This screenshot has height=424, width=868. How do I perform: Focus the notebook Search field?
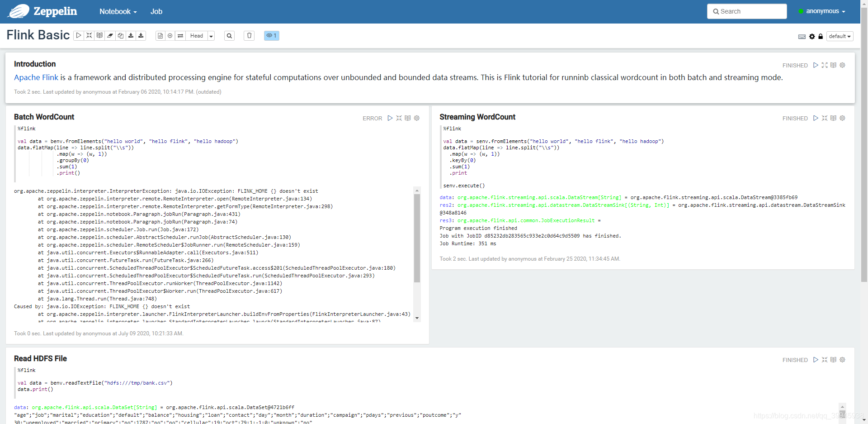(x=747, y=11)
